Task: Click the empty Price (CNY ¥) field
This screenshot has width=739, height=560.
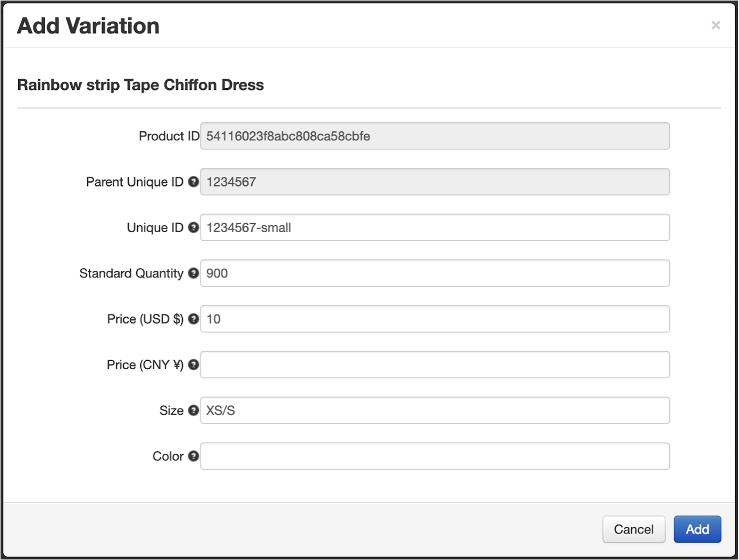Action: click(434, 364)
